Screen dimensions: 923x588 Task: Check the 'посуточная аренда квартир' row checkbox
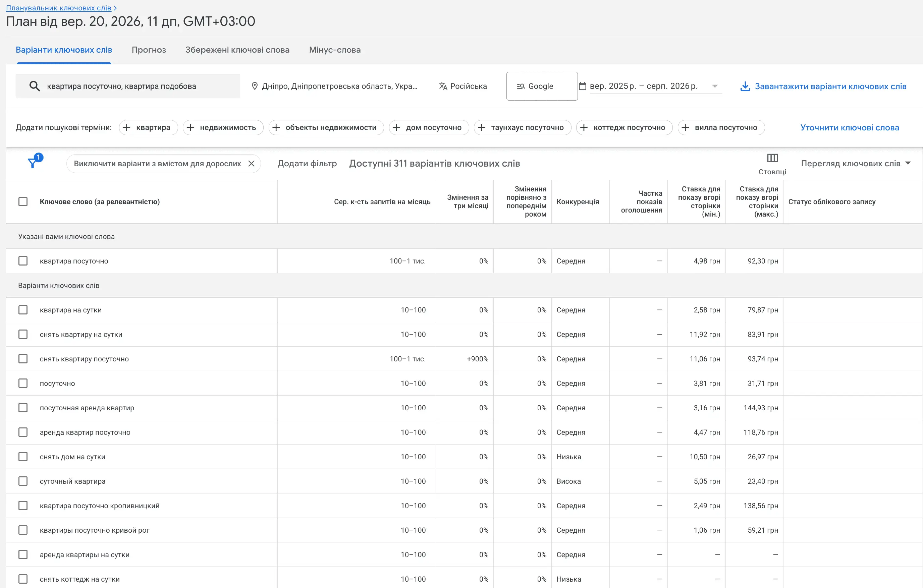(x=23, y=408)
